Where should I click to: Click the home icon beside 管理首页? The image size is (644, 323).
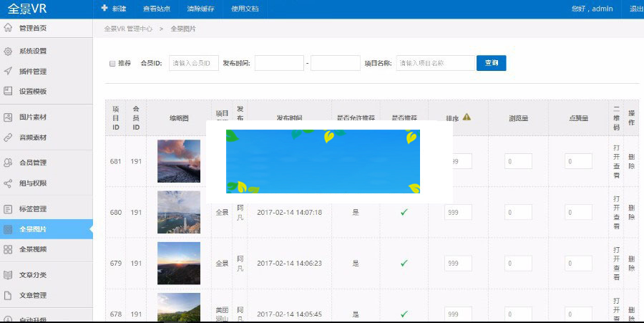click(8, 28)
